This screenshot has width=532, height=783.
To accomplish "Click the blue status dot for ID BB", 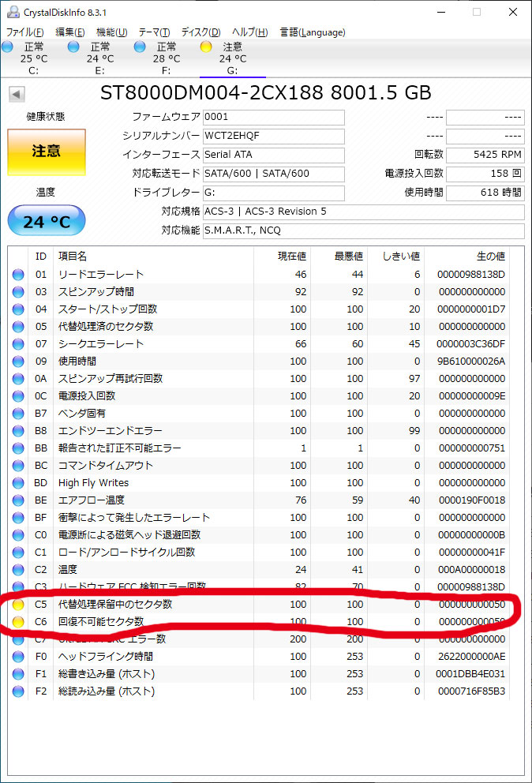I will [18, 448].
